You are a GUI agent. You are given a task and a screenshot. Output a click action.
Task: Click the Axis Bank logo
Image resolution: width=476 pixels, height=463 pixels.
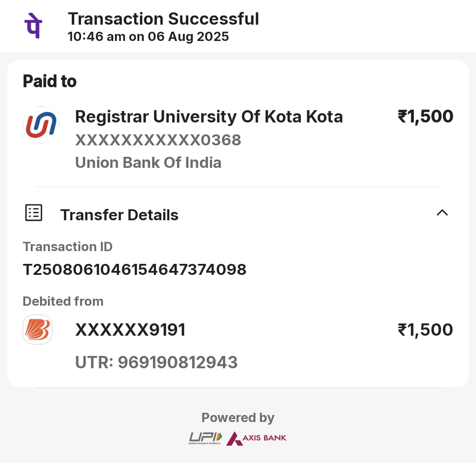(257, 438)
